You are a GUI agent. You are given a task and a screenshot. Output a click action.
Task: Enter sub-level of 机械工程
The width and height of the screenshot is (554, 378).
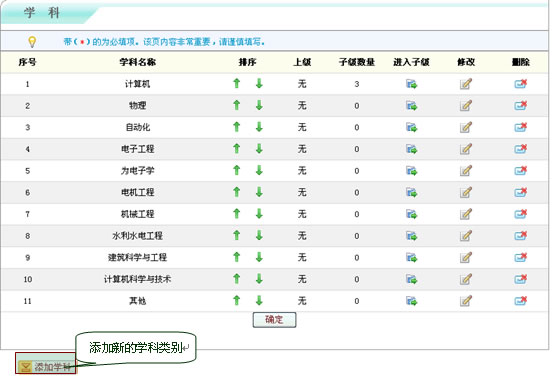412,214
